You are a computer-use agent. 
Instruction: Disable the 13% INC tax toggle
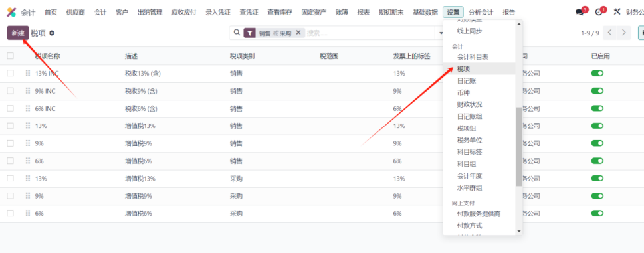click(x=597, y=74)
